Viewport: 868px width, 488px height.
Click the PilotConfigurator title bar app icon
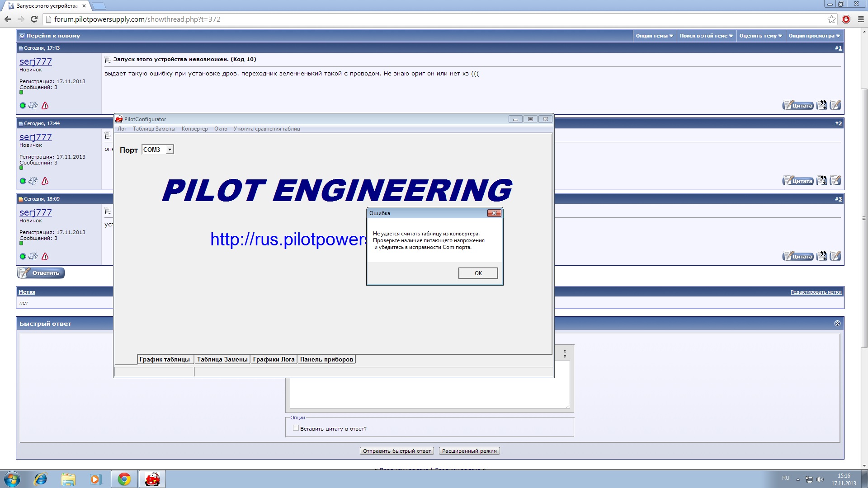(x=119, y=119)
